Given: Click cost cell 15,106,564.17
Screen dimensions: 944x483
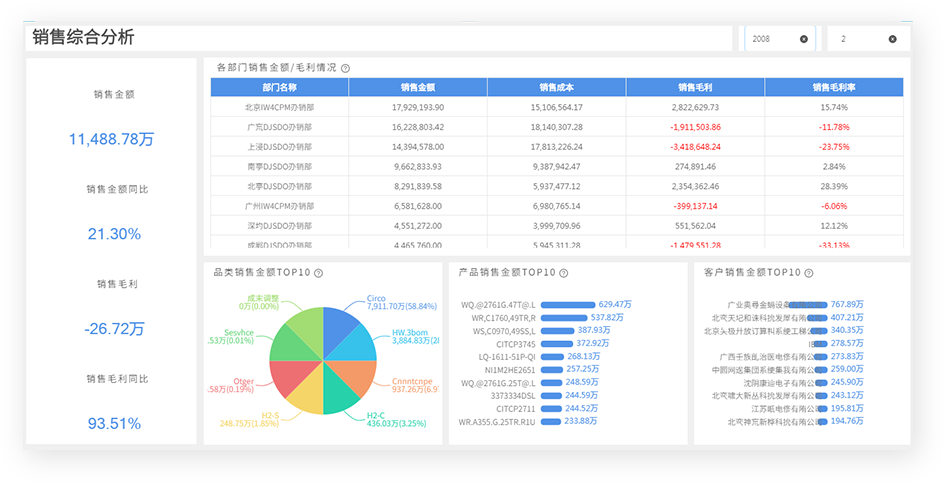Looking at the screenshot, I should tap(557, 107).
